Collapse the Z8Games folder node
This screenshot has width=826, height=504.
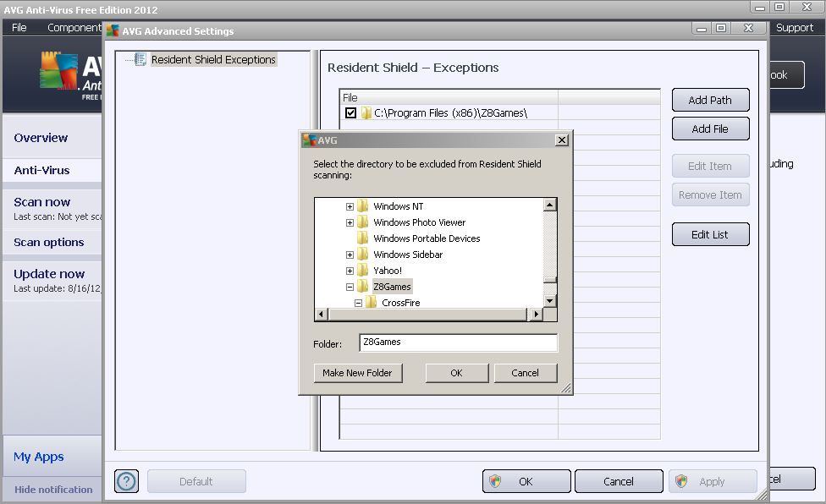pos(350,287)
